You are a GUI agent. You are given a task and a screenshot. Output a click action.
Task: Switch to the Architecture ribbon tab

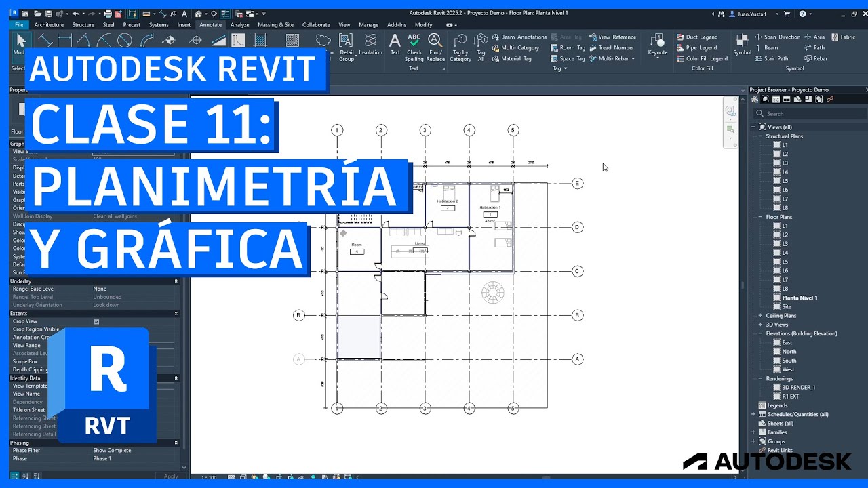(x=49, y=25)
